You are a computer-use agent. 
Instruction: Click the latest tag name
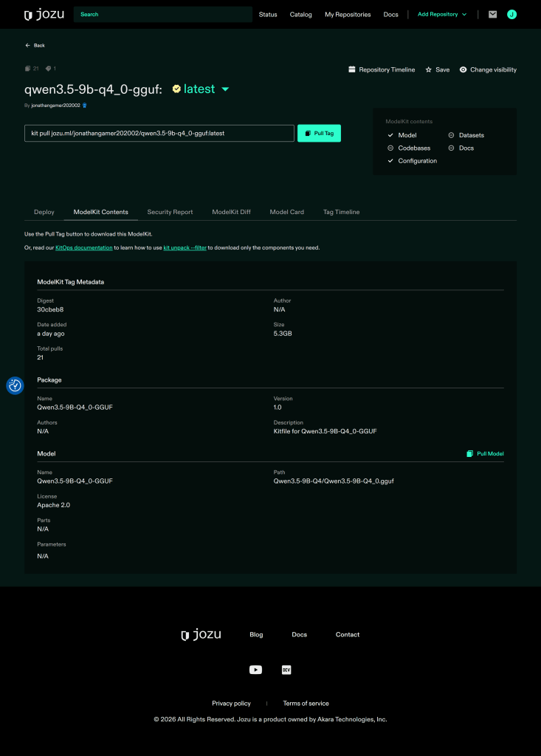tap(199, 89)
